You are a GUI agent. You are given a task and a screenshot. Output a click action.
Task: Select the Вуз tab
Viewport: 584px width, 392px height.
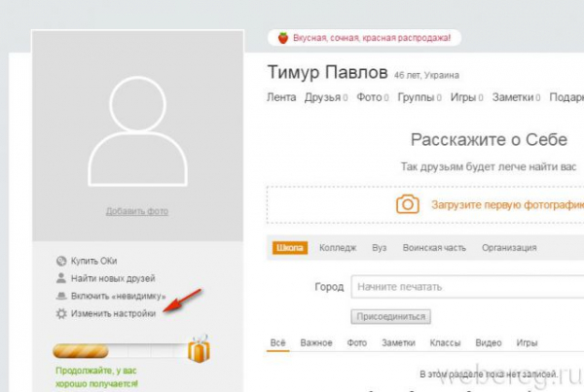click(380, 248)
